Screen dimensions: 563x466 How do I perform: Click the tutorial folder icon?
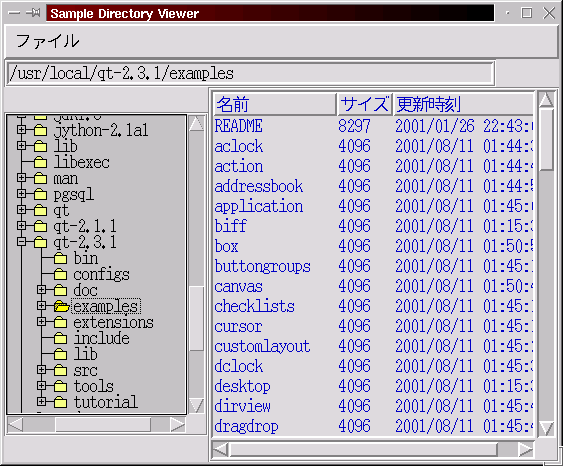(x=60, y=402)
